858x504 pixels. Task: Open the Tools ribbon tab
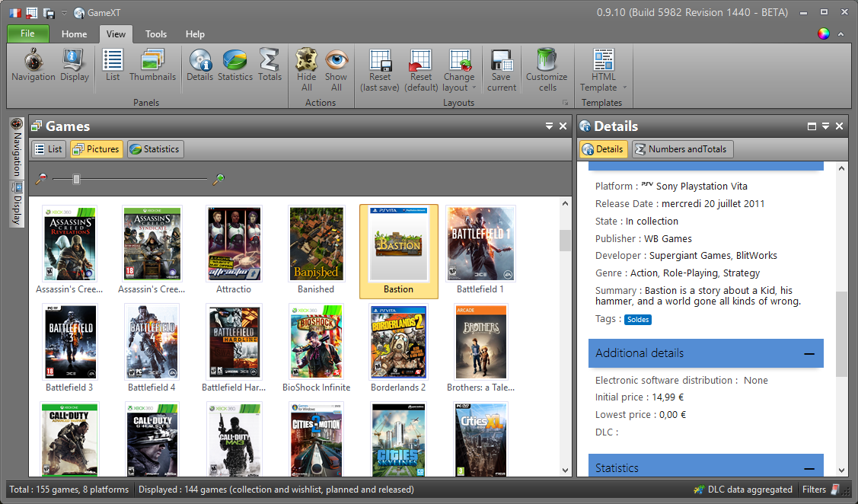156,34
